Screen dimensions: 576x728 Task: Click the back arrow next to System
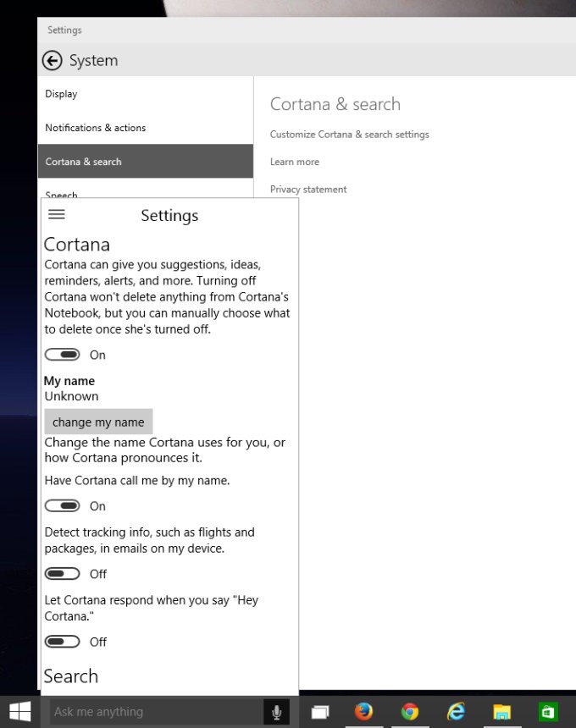(52, 60)
